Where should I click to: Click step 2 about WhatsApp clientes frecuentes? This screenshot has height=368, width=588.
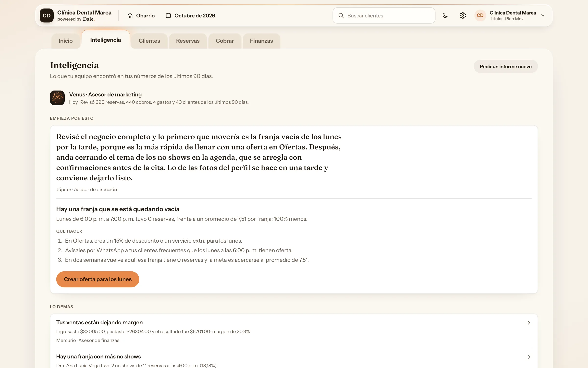[179, 250]
